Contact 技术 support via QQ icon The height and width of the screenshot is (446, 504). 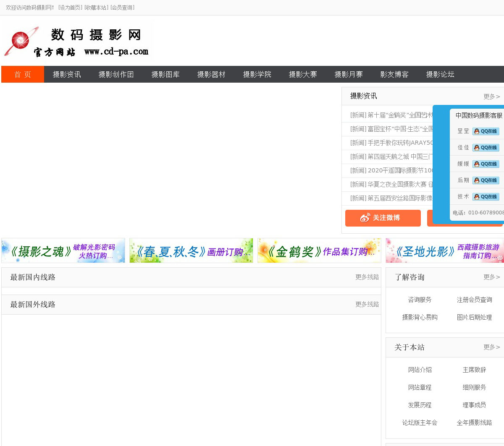coord(486,197)
